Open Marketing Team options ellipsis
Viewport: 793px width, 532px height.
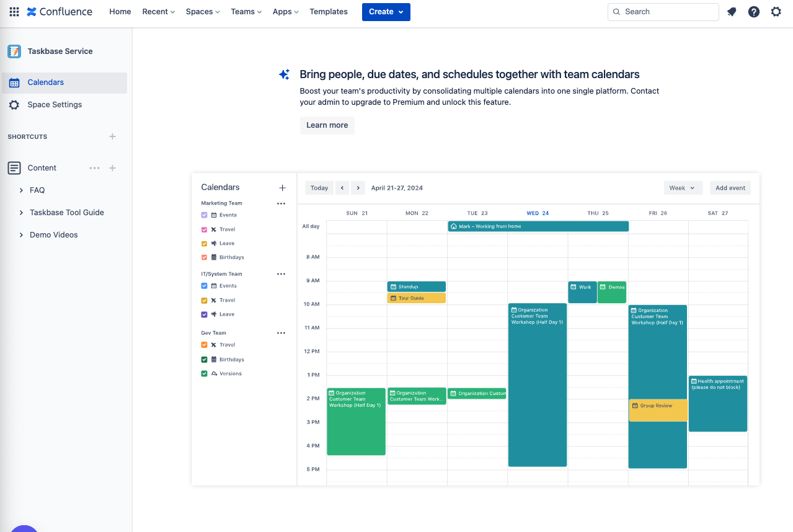281,203
